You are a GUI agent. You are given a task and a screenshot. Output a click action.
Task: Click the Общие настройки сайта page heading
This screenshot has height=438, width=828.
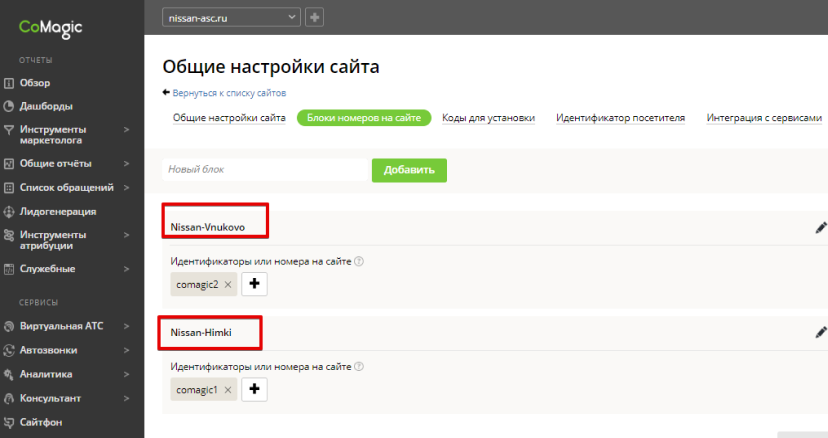(x=271, y=67)
